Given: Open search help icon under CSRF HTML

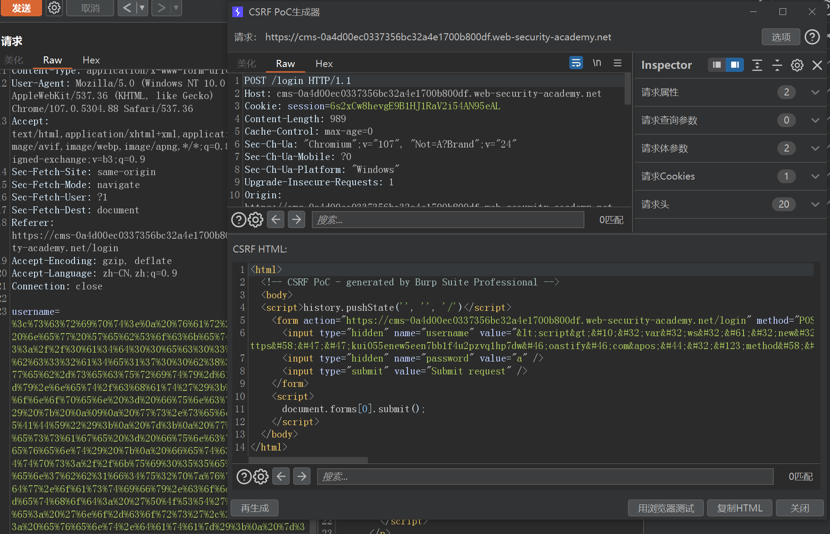Looking at the screenshot, I should [244, 477].
